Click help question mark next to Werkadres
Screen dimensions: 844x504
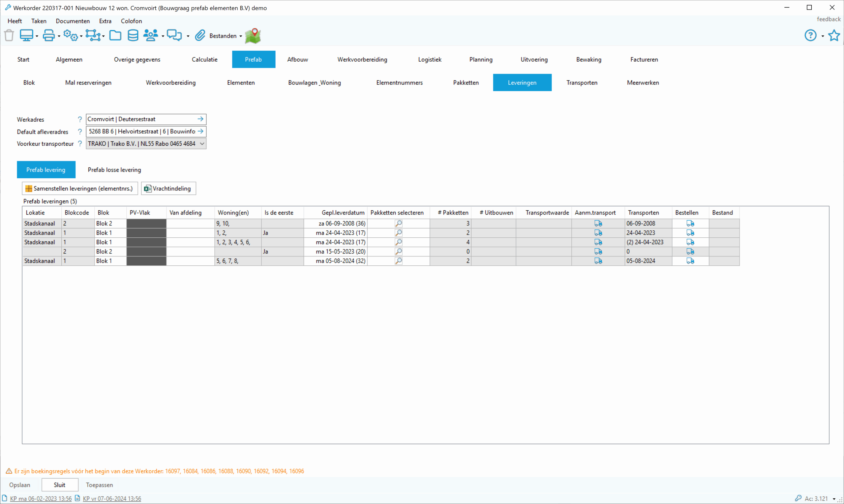pos(80,119)
